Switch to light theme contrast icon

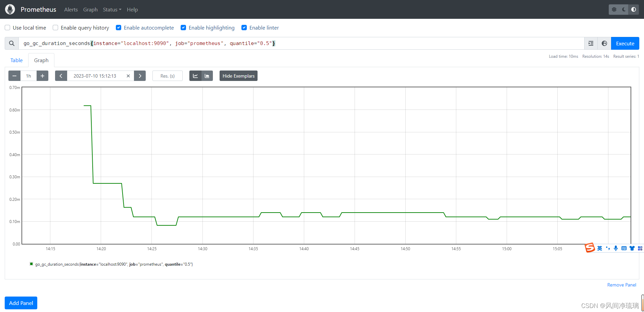tap(634, 9)
